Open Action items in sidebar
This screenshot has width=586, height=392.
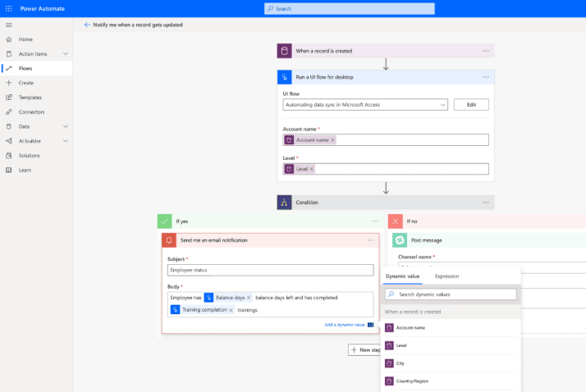(x=33, y=54)
